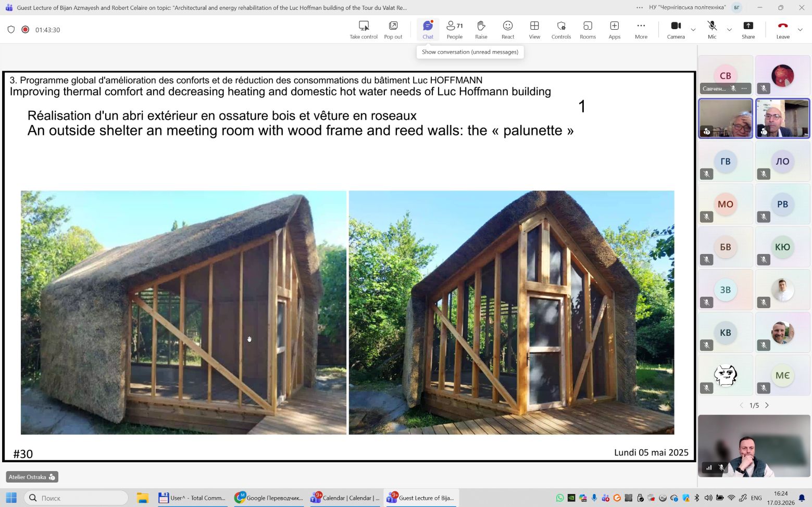Viewport: 812px width, 507px height.
Task: Go to next page of participants
Action: coord(767,405)
